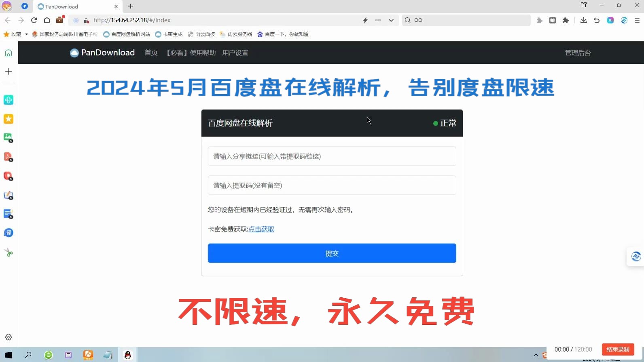Open 雨云服务器 bookmark

pos(236,34)
